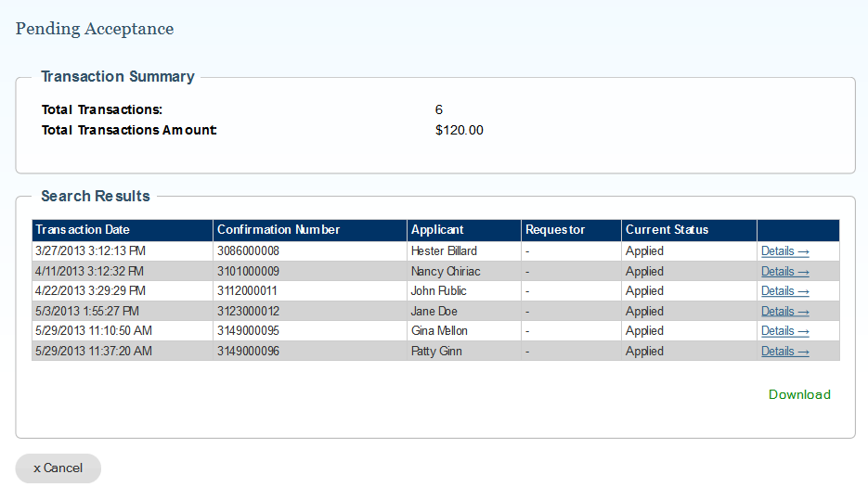This screenshot has height=500, width=868.
Task: Open Details link for Hester Billard
Action: pyautogui.click(x=784, y=251)
